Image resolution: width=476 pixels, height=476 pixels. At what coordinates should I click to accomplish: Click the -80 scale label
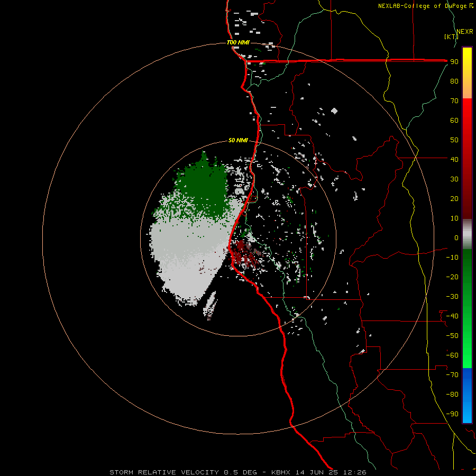[452, 395]
